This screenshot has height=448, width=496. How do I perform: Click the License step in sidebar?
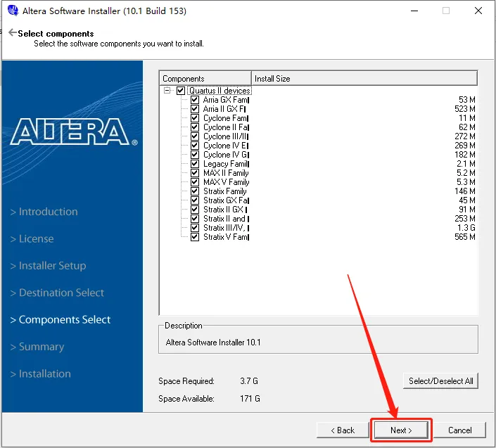tap(32, 238)
